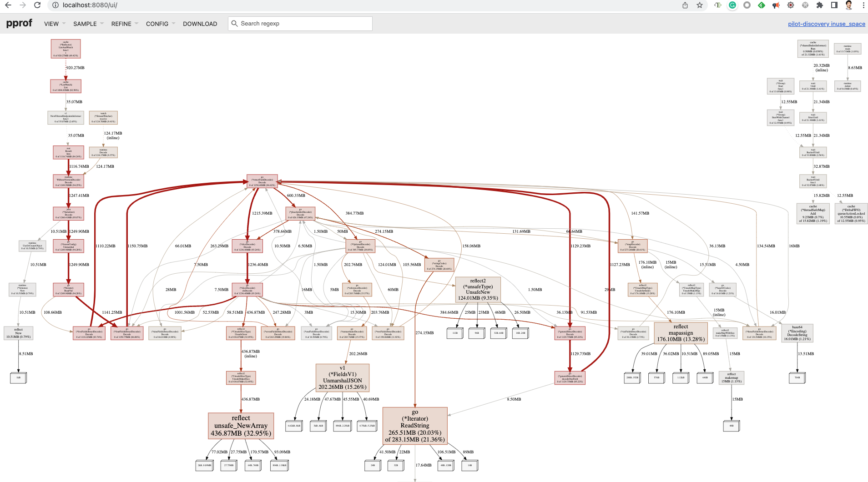The height and width of the screenshot is (482, 868).
Task: Click the magnifier icon in the search box
Action: pos(234,23)
